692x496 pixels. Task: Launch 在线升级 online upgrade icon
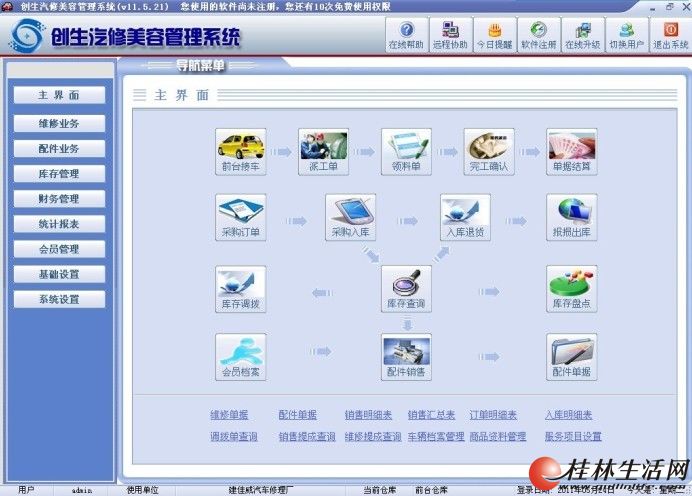pyautogui.click(x=583, y=35)
